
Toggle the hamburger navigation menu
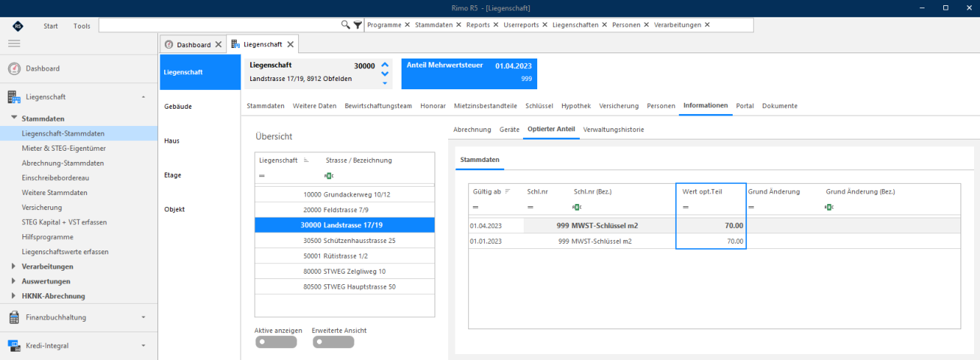coord(13,43)
